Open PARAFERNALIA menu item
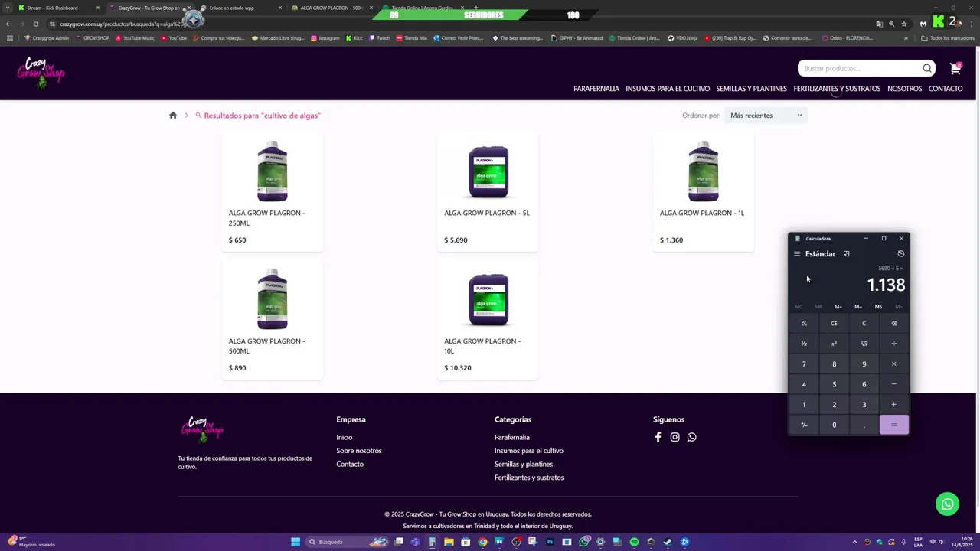Screen dimensions: 980x551 coord(596,89)
